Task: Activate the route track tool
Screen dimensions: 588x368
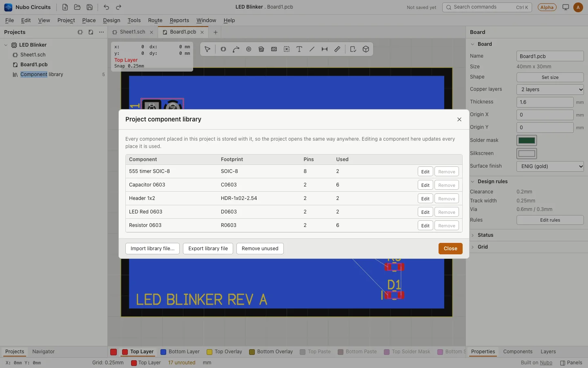Action: click(x=236, y=49)
